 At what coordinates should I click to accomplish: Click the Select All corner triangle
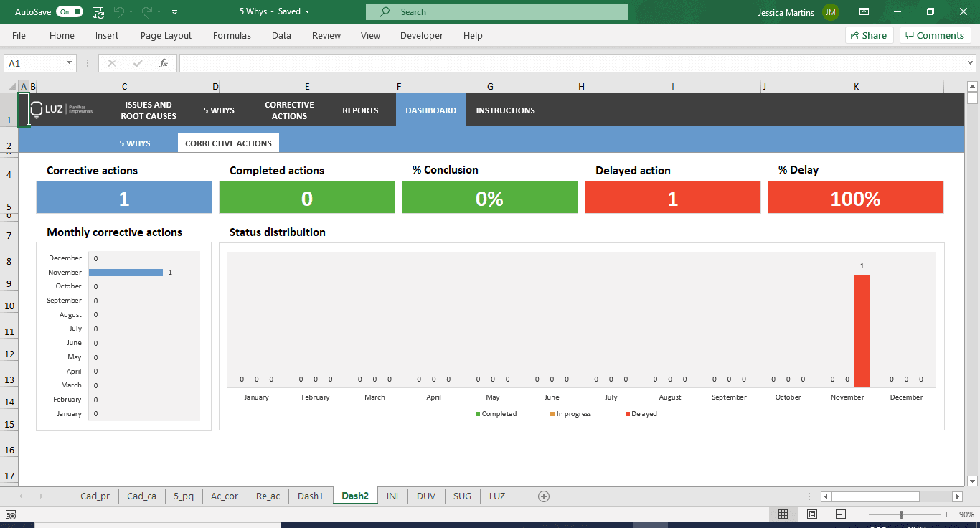click(x=12, y=87)
